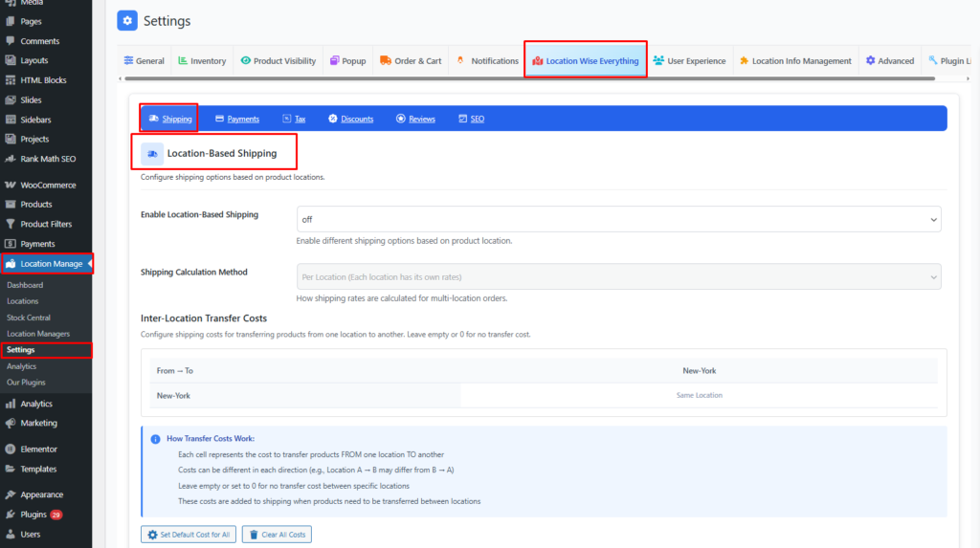Collapse the Location Manage menu arrow
Image resolution: width=980 pixels, height=548 pixels.
89,264
